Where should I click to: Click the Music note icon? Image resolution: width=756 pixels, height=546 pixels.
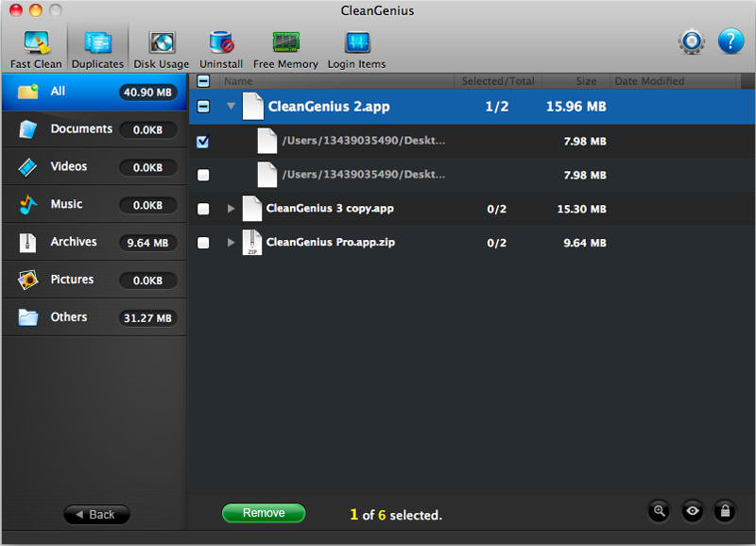coord(27,204)
